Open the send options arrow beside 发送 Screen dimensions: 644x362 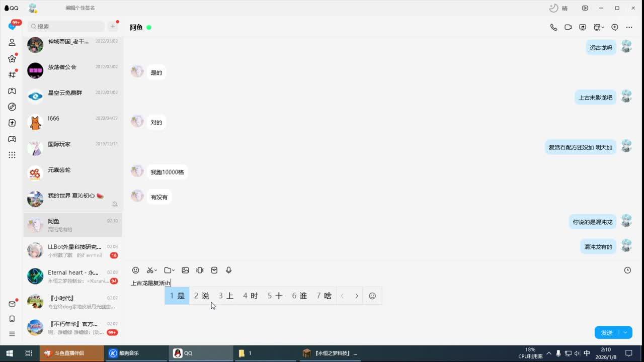625,332
